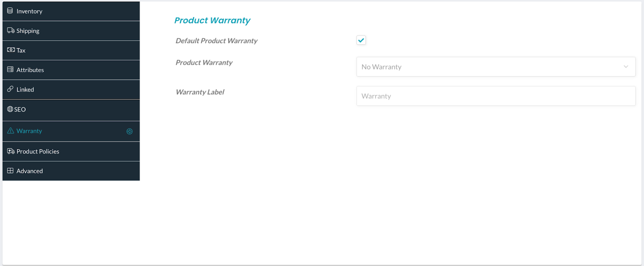Click the circular arrow icon in Warranty tab

pos(130,131)
